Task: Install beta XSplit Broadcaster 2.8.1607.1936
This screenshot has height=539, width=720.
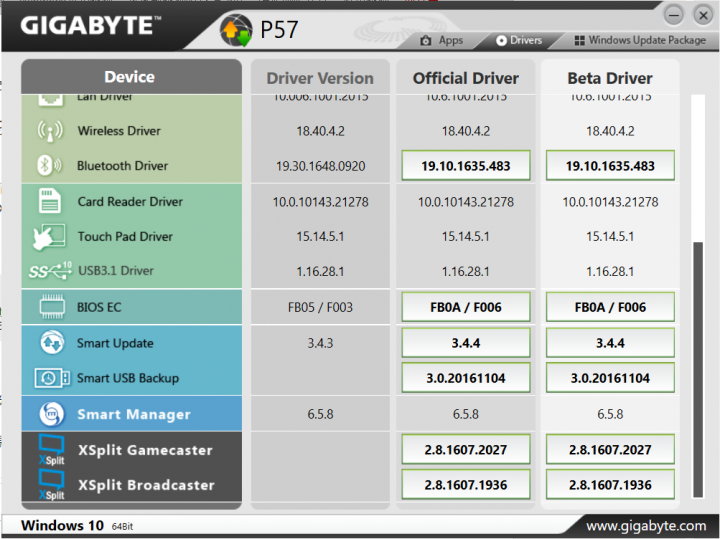Action: click(x=610, y=485)
